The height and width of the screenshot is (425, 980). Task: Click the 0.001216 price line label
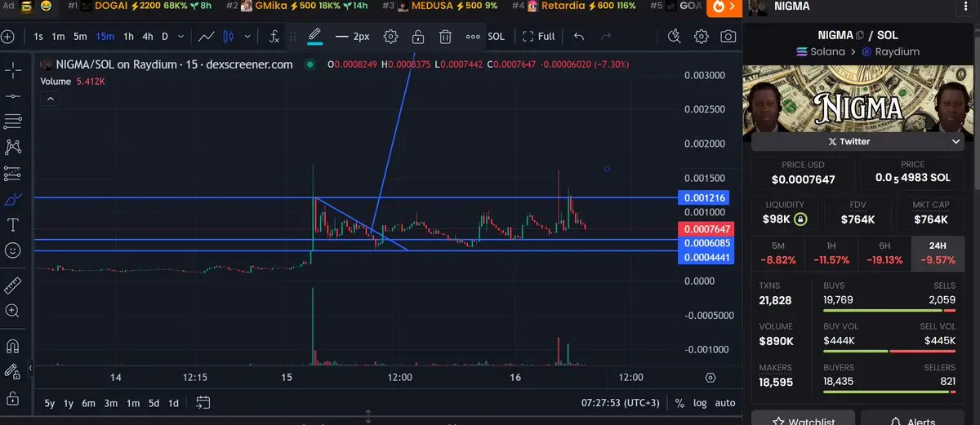point(704,198)
